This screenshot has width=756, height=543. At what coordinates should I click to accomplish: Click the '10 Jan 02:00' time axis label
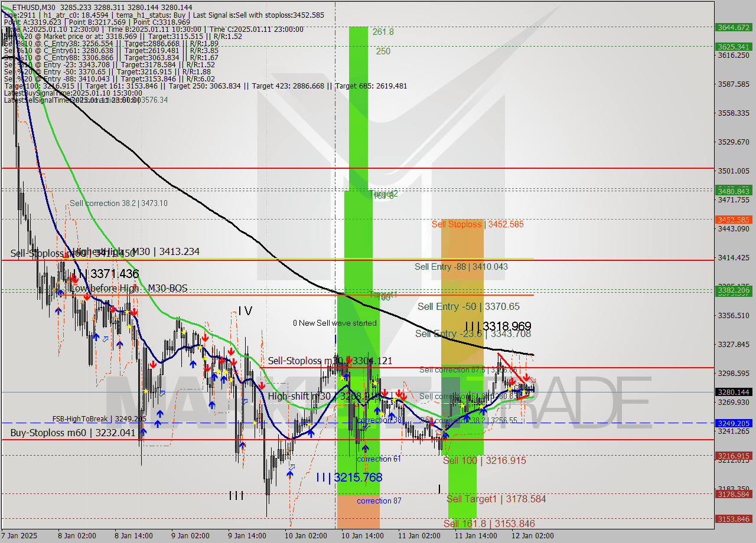coord(306,536)
